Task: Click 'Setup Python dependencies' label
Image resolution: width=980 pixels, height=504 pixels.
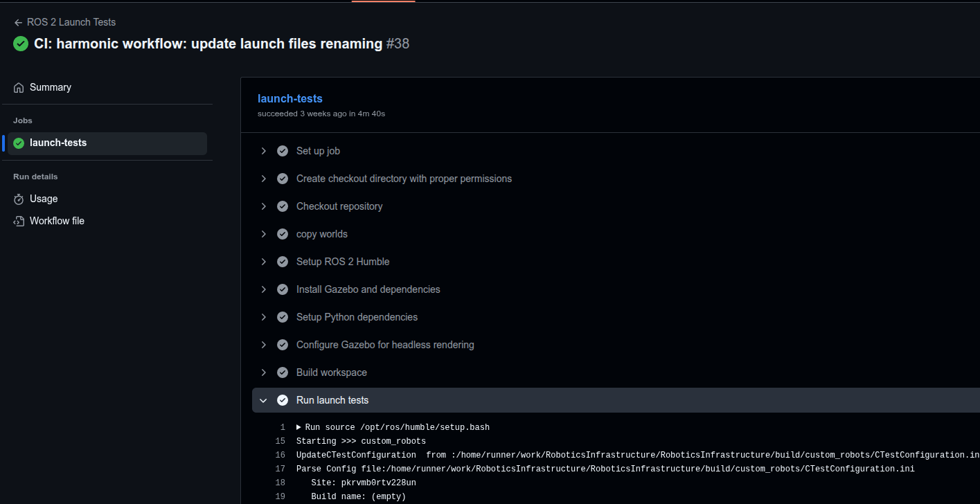Action: point(357,317)
